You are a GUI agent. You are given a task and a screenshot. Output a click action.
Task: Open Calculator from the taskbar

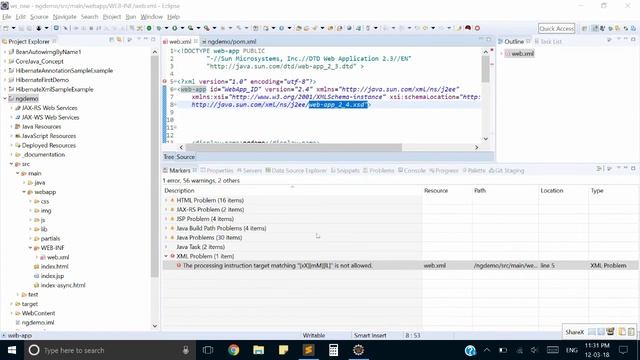pos(333,350)
